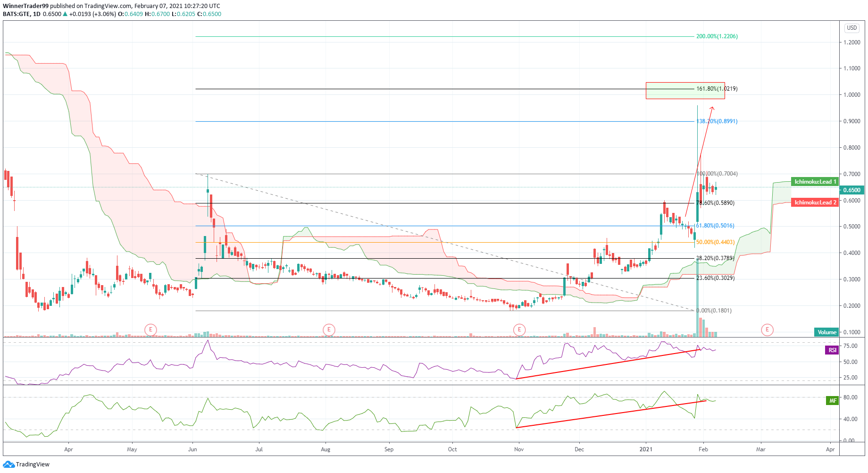Click the earnings marker E near May

(x=150, y=329)
